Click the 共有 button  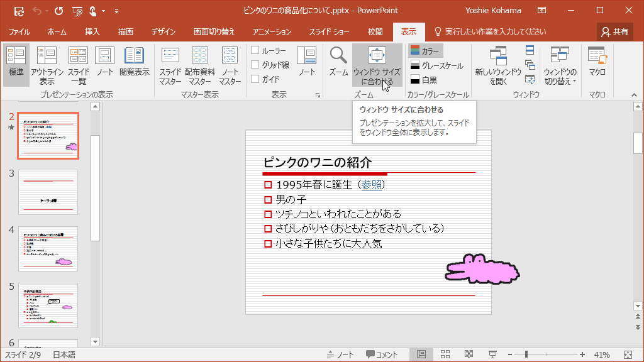(x=614, y=30)
